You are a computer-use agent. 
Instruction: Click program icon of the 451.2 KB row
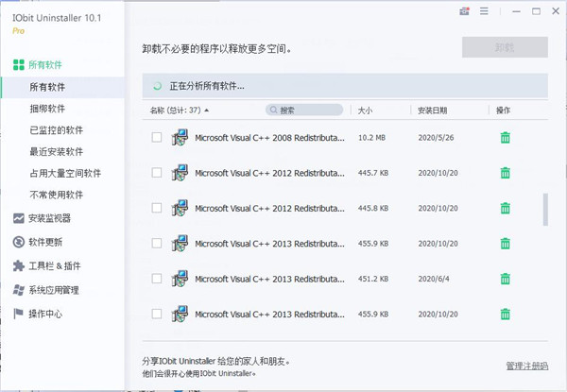coord(180,279)
